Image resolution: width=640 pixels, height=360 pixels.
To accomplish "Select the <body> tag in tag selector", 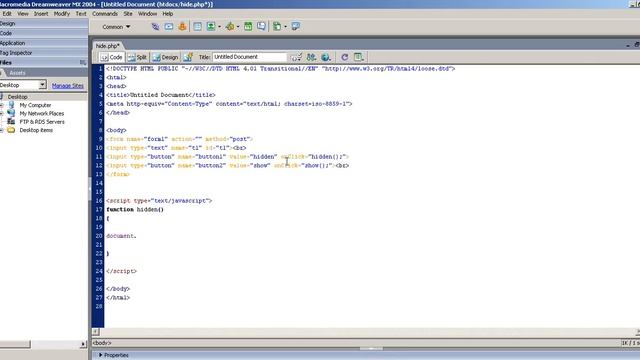I will [x=102, y=343].
